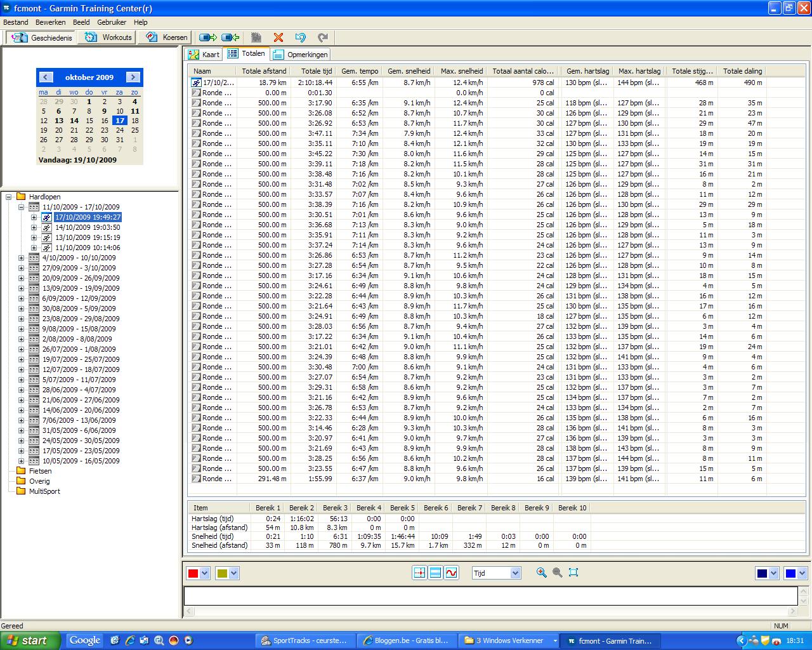This screenshot has height=650, width=812.
Task: Click the runner icon of 14/10/2009 activity
Action: pyautogui.click(x=46, y=227)
